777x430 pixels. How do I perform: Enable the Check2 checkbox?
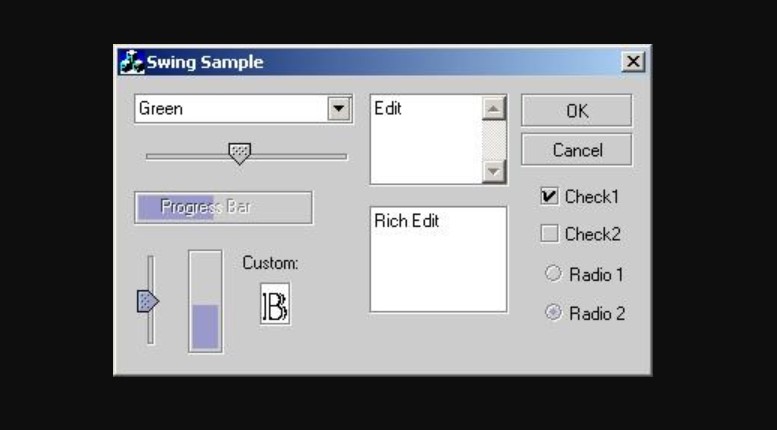tap(549, 233)
